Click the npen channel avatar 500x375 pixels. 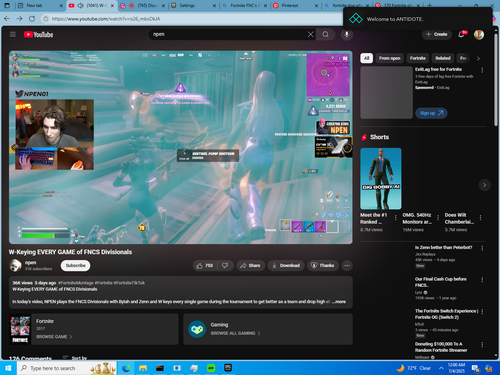(x=15, y=265)
